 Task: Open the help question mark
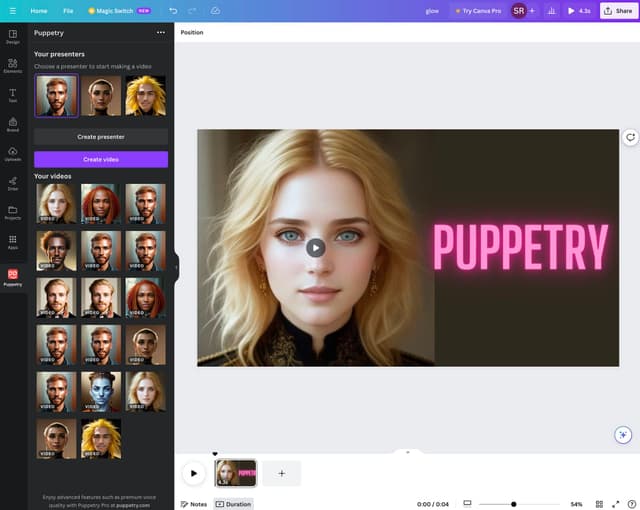click(x=631, y=504)
